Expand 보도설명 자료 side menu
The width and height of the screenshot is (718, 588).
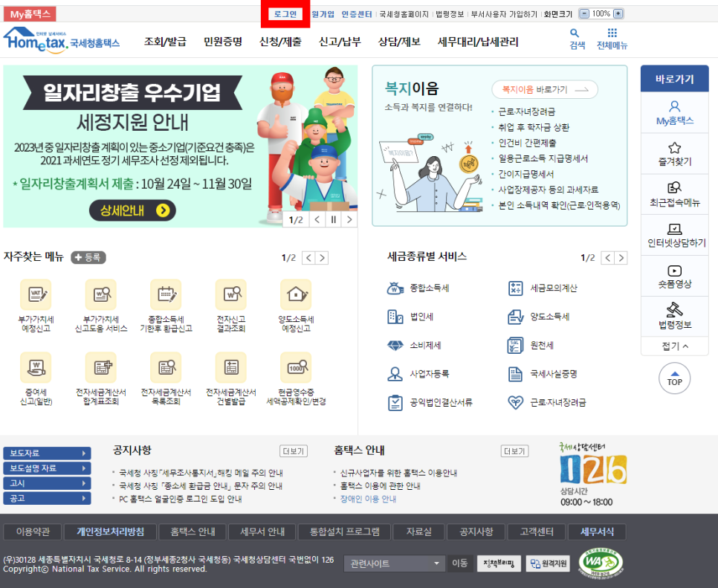pyautogui.click(x=47, y=468)
